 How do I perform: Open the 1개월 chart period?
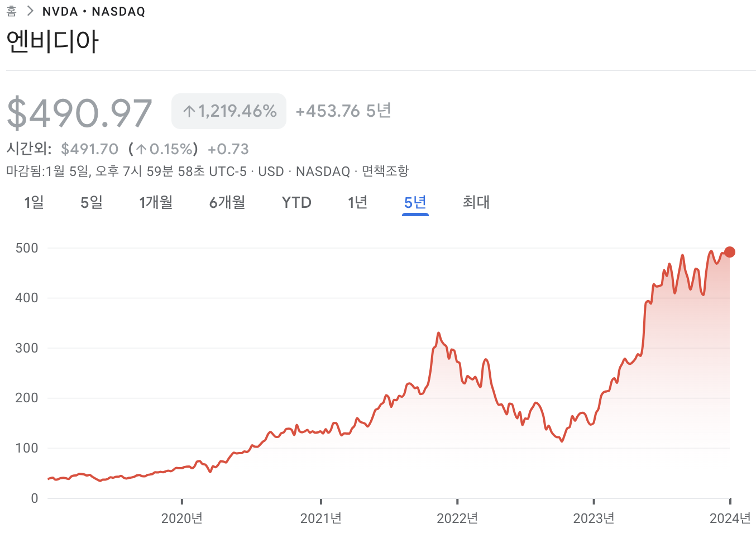(156, 203)
